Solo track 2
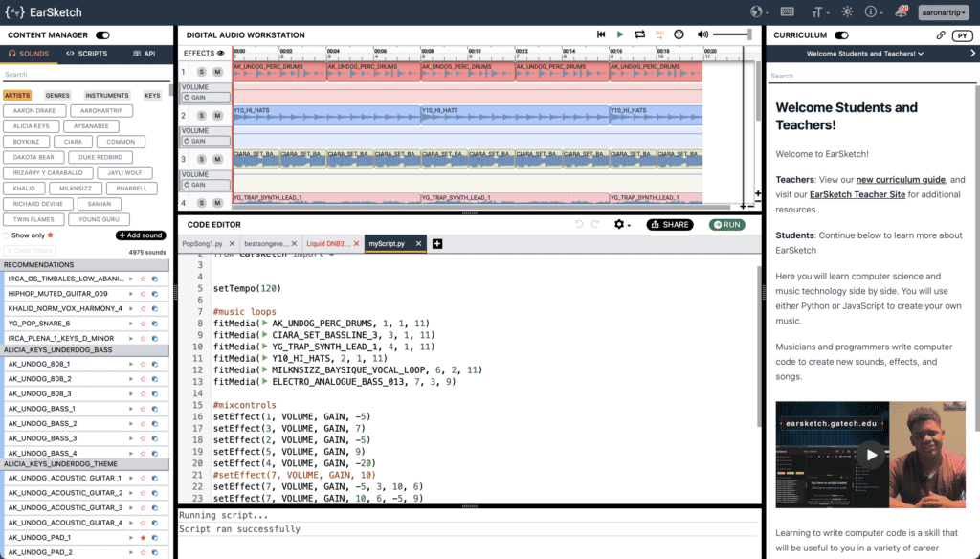The image size is (980, 559). click(201, 116)
